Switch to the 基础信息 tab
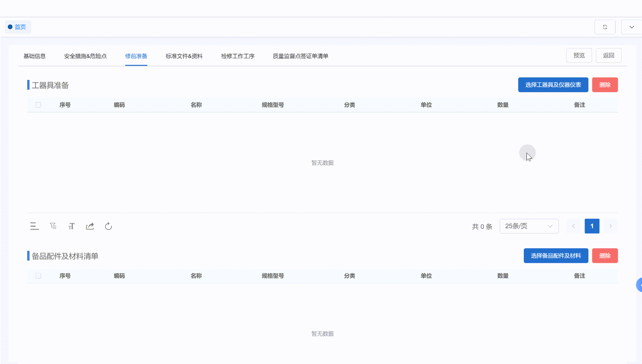Viewport: 642px width, 364px height. pyautogui.click(x=35, y=56)
